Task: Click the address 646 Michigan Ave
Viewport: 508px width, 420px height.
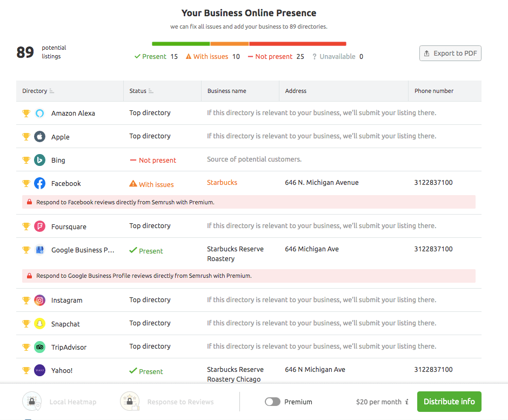Action: point(312,249)
